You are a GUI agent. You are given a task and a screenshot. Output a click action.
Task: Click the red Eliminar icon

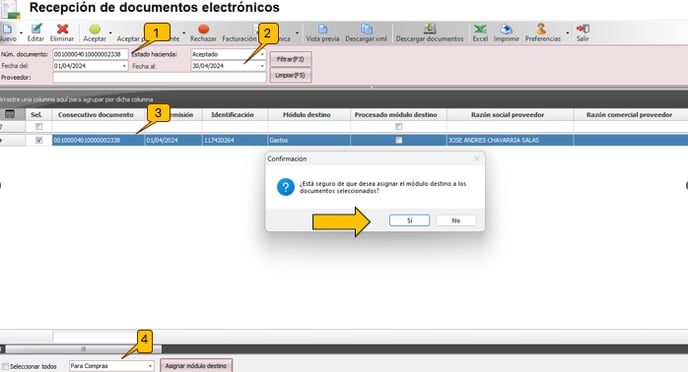[62, 29]
